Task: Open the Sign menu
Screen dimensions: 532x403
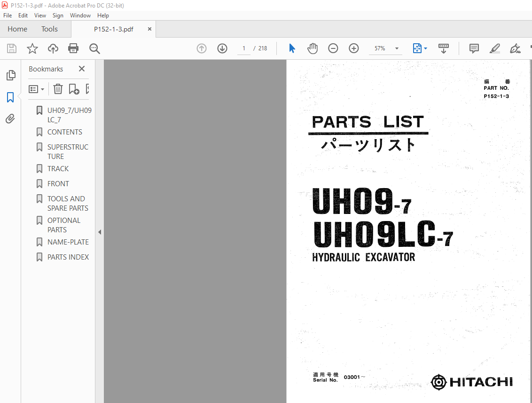Action: [x=58, y=16]
